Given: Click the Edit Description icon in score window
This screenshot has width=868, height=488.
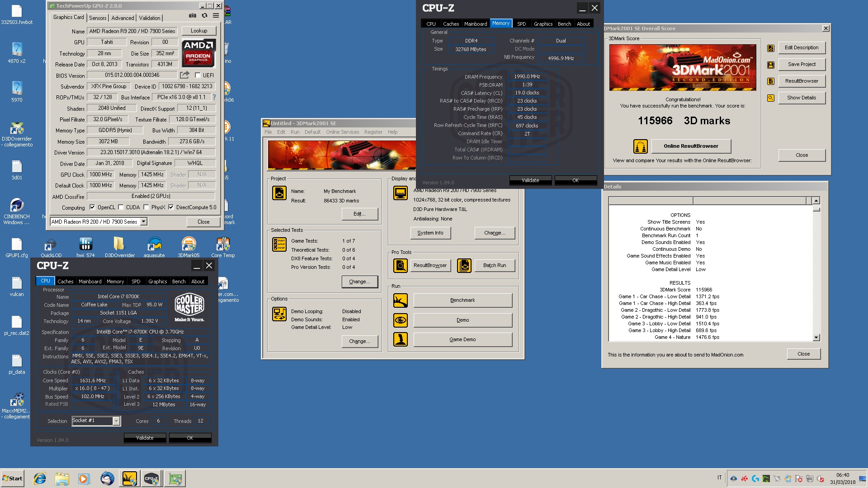Looking at the screenshot, I should click(x=771, y=48).
